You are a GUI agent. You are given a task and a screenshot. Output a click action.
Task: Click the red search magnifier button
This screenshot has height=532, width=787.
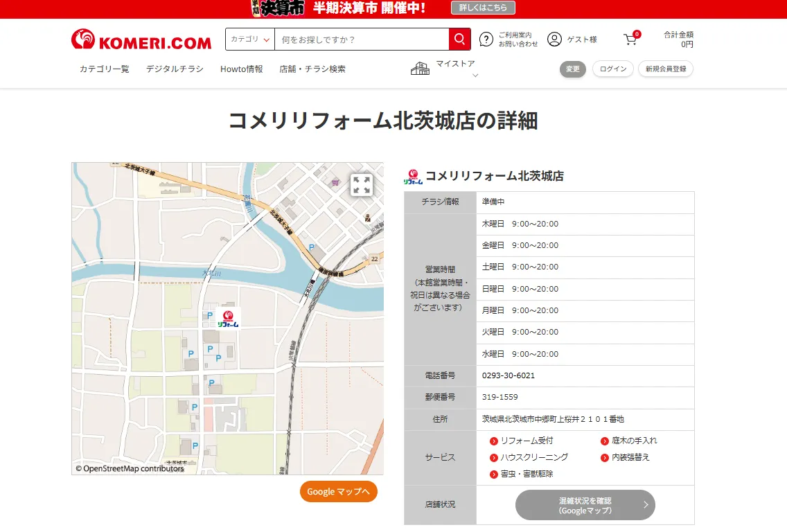click(459, 39)
